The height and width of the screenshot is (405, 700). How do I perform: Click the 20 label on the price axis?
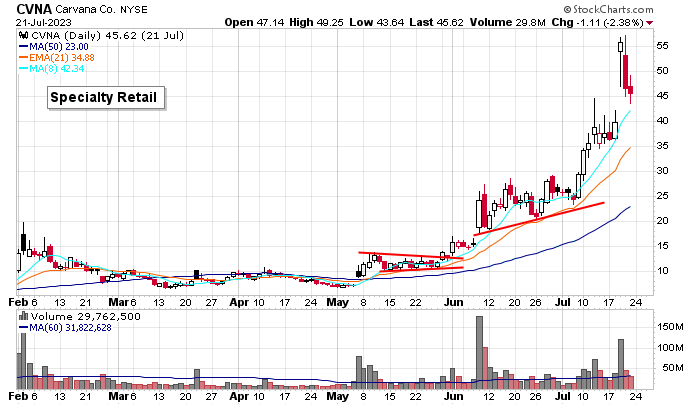662,221
